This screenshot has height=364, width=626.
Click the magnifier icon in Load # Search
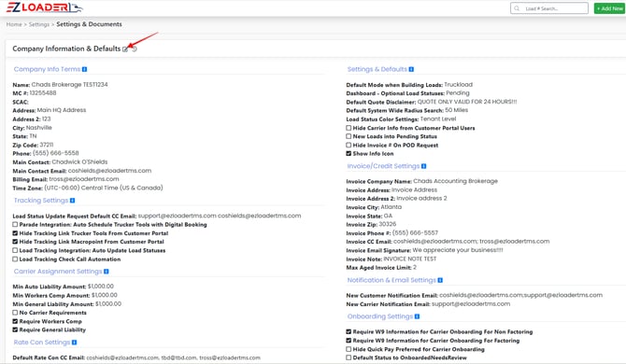pyautogui.click(x=517, y=8)
